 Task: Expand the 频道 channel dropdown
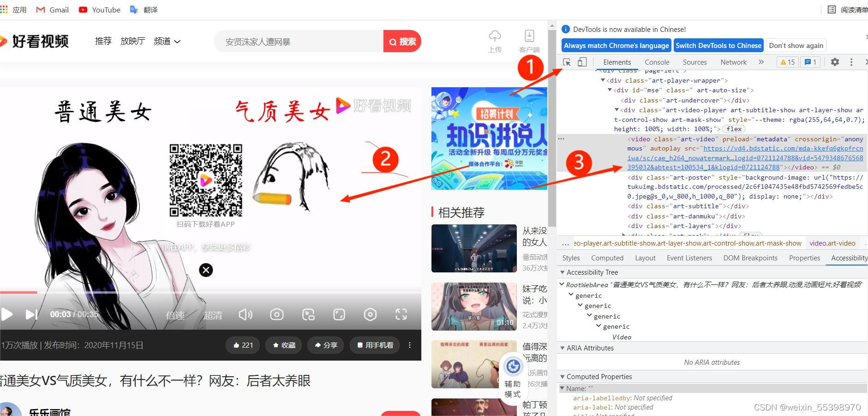pyautogui.click(x=167, y=41)
